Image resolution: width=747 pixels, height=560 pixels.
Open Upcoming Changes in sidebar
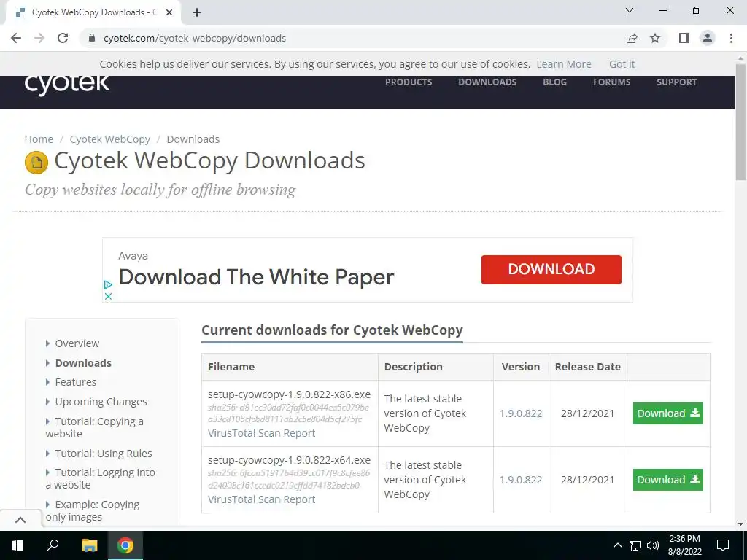pos(101,402)
